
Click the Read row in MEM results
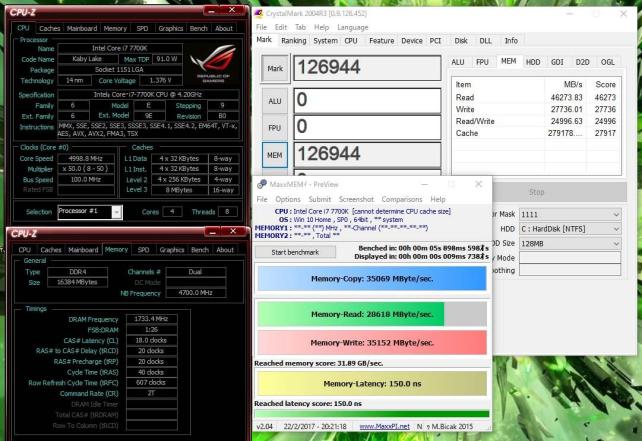[536, 97]
